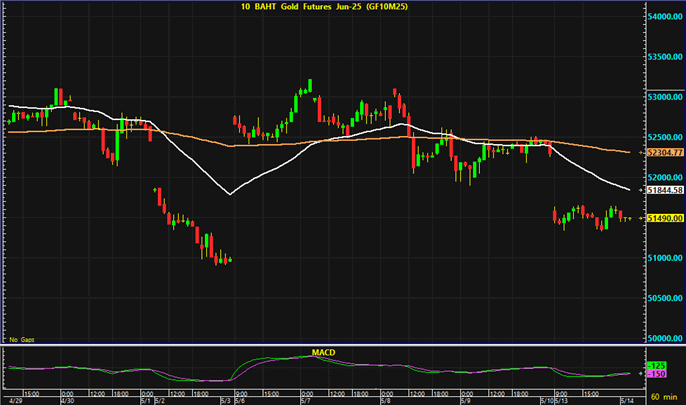Click the 4/29 date label on time axis

click(x=12, y=399)
